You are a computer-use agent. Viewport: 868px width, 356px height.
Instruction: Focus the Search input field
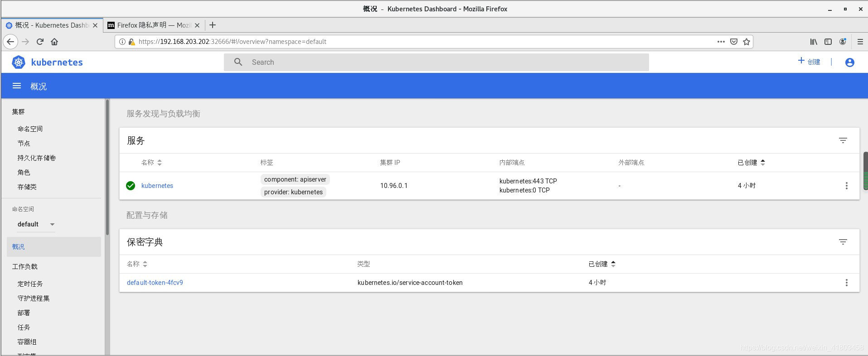click(x=436, y=62)
